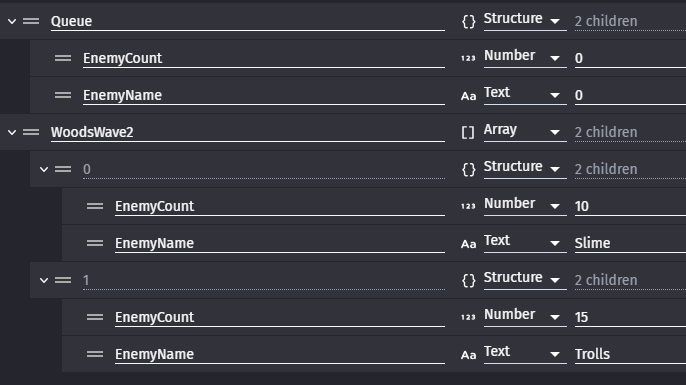This screenshot has height=385, width=686.
Task: Click the drag handle of the Slime EnemyName row
Action: pos(95,243)
